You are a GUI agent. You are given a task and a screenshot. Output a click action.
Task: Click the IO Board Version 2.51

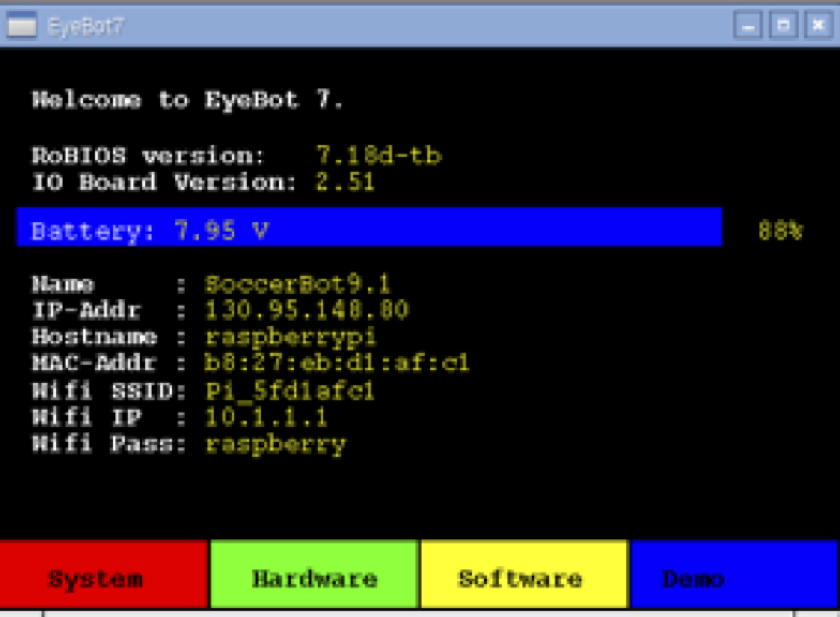(x=346, y=182)
